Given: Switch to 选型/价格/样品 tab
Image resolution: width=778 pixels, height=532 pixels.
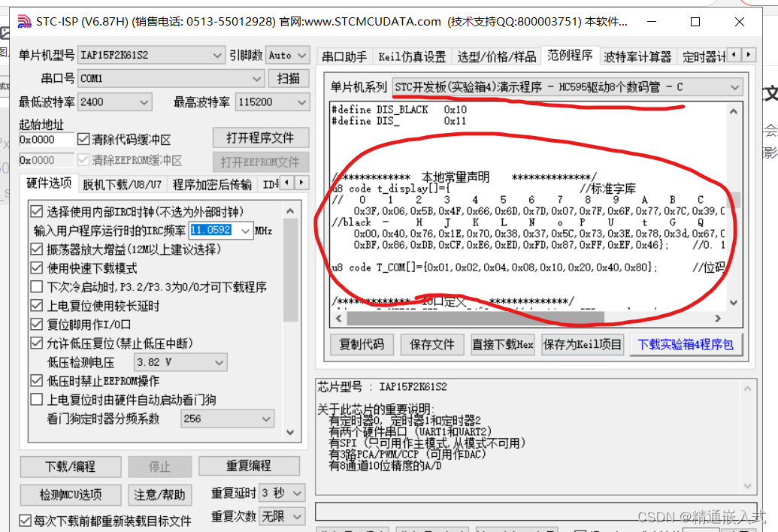Looking at the screenshot, I should 497,57.
